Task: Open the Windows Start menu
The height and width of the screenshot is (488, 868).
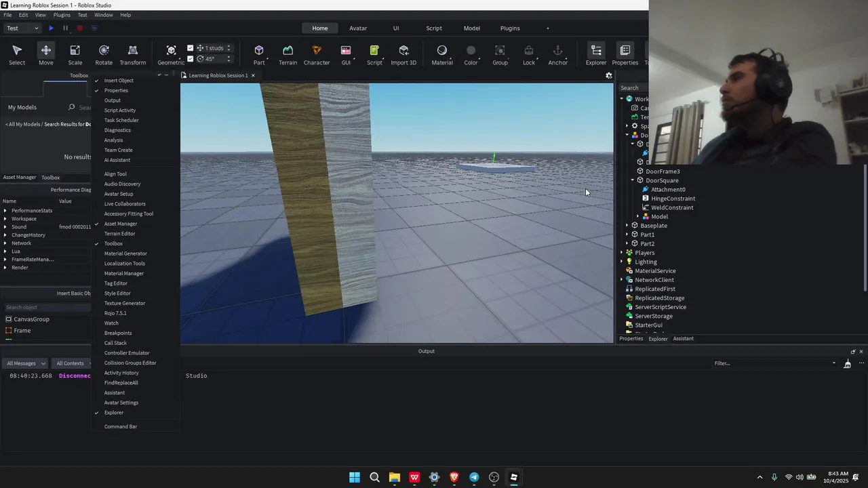Action: [355, 477]
